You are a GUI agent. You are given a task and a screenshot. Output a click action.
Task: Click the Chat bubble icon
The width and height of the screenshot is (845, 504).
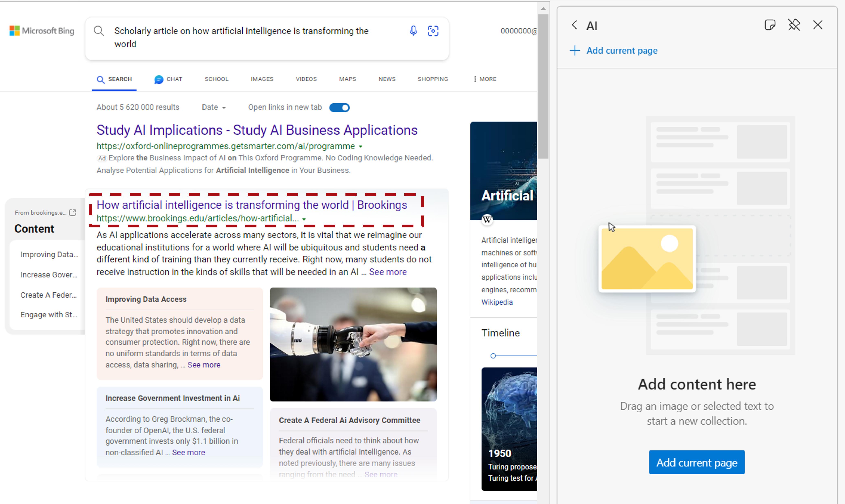(x=159, y=79)
